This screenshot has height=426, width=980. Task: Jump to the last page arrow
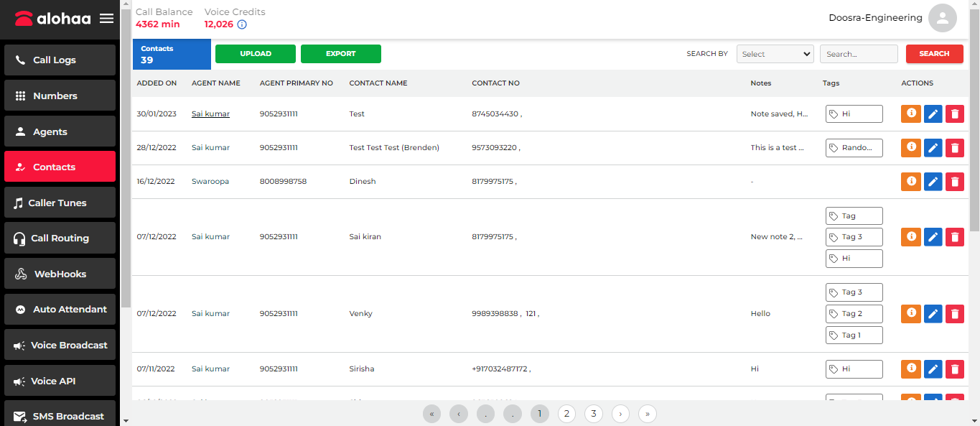tap(648, 414)
